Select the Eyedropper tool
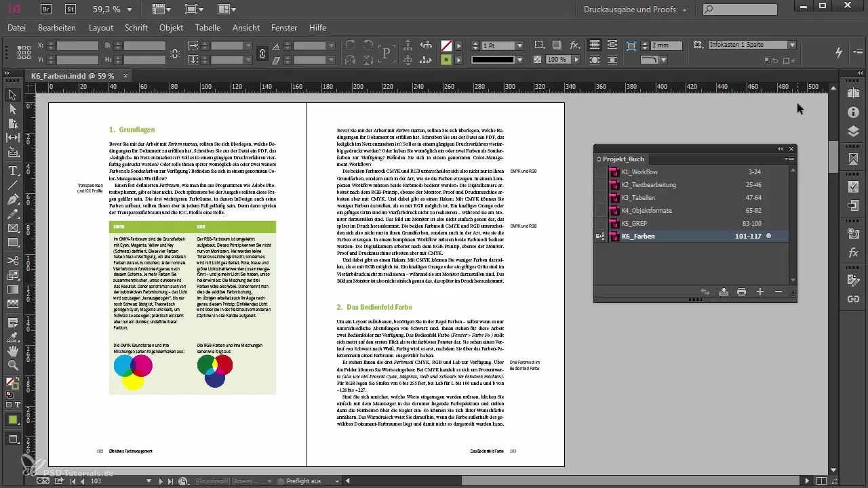This screenshot has height=488, width=868. 12,336
